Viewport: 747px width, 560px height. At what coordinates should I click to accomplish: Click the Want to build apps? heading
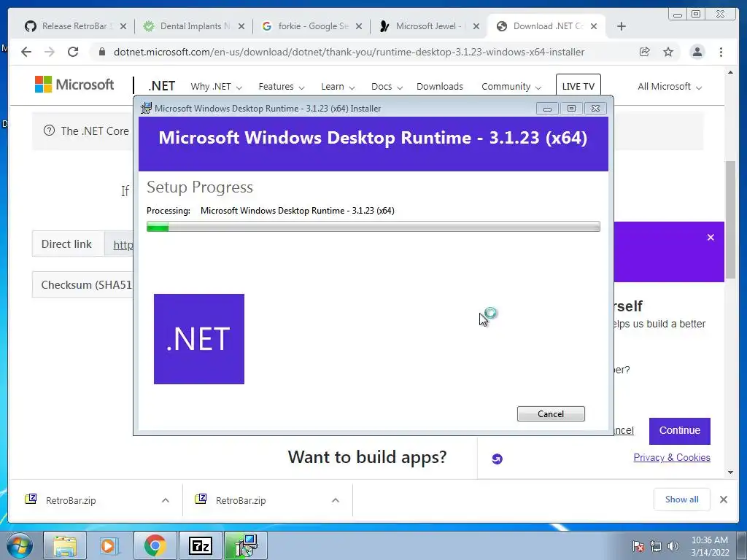pos(368,457)
